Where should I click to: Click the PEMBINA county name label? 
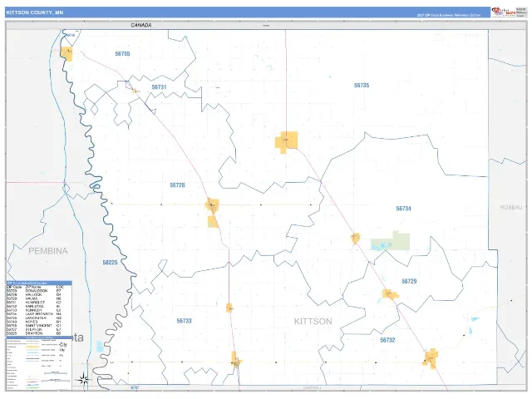(x=48, y=251)
